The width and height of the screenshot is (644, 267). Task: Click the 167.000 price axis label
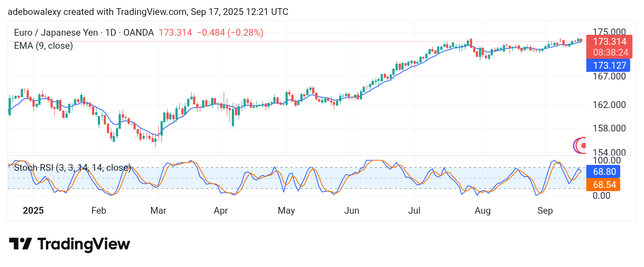[x=609, y=76]
